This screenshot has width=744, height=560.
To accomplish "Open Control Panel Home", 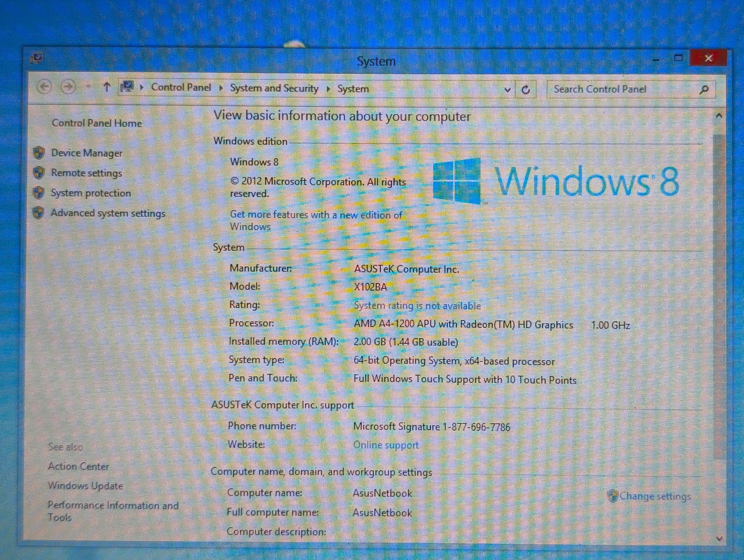I will pos(97,123).
